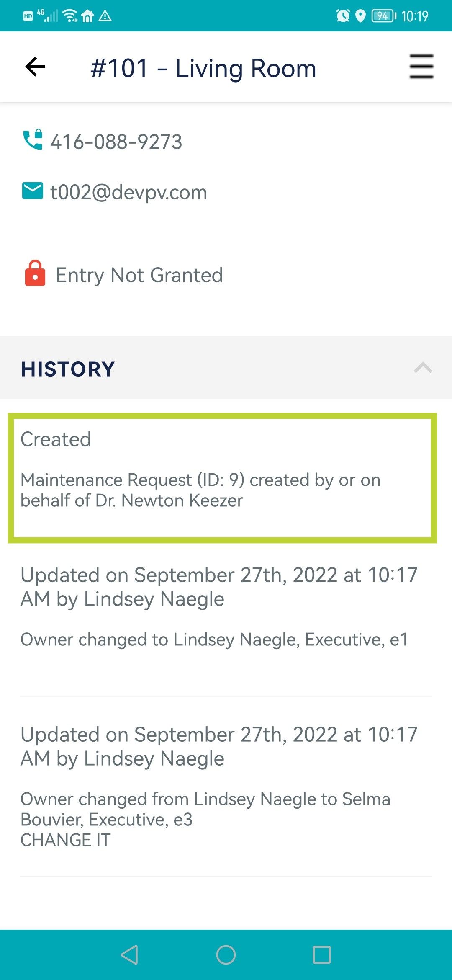The image size is (452, 980).
Task: Call phone number 416-088-9273
Action: pyautogui.click(x=116, y=142)
